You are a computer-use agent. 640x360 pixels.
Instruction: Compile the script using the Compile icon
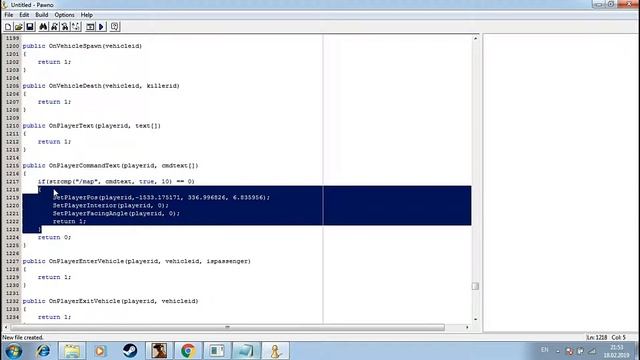pos(90,27)
